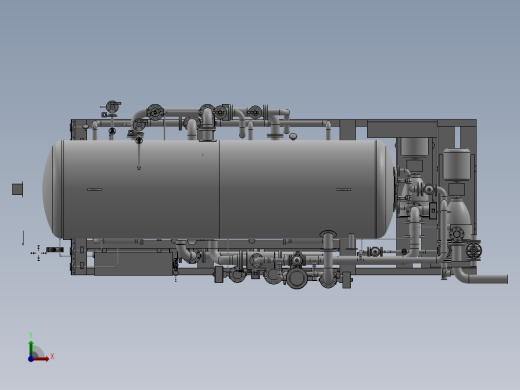
Task: Select the small square block left of the tank
Action: point(17,189)
